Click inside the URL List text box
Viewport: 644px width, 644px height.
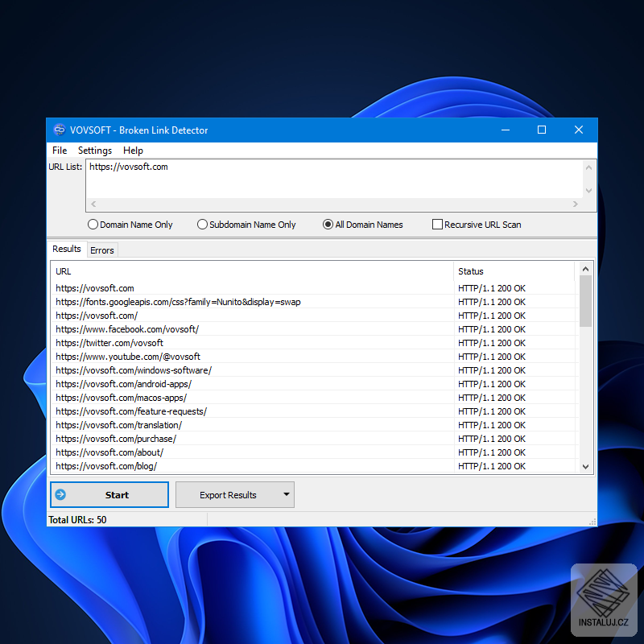pyautogui.click(x=334, y=179)
